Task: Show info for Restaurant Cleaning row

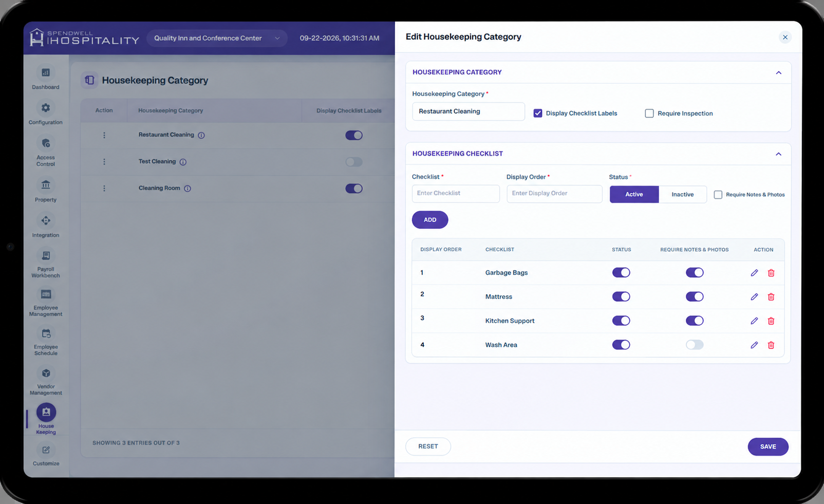Action: tap(201, 135)
